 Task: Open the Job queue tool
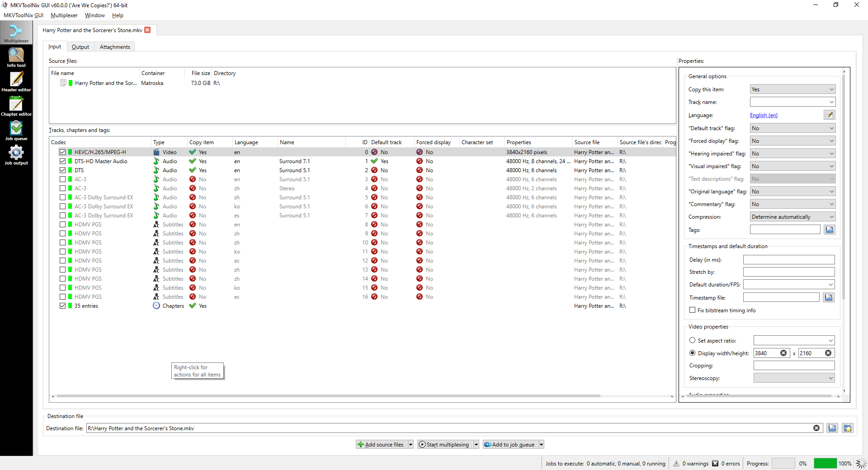pos(16,131)
